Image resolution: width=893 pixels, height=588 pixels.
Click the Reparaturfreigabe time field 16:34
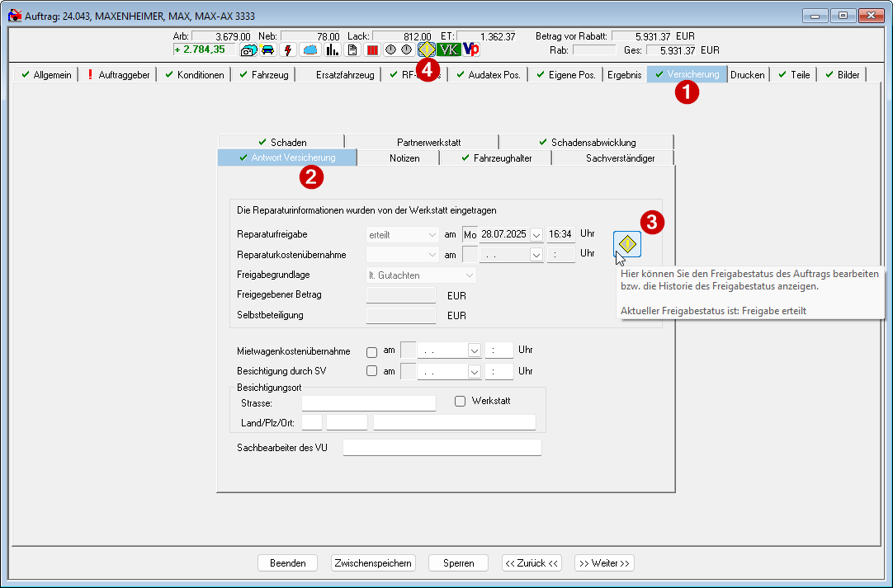point(561,234)
